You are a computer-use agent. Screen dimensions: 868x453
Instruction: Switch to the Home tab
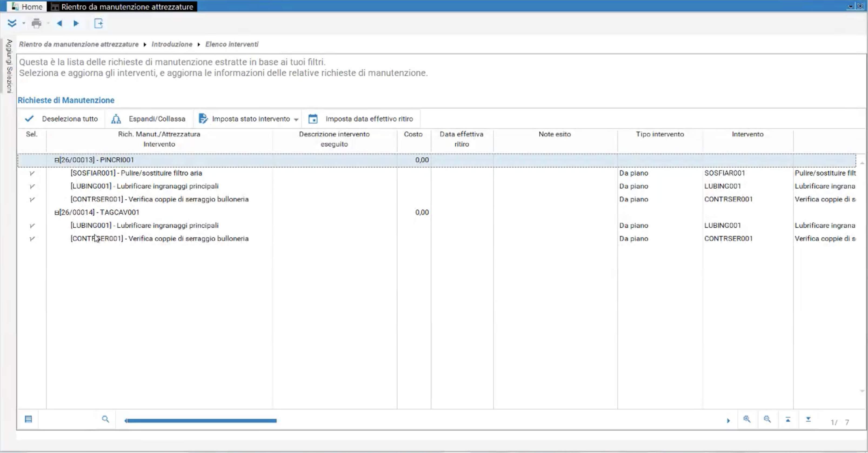click(27, 6)
